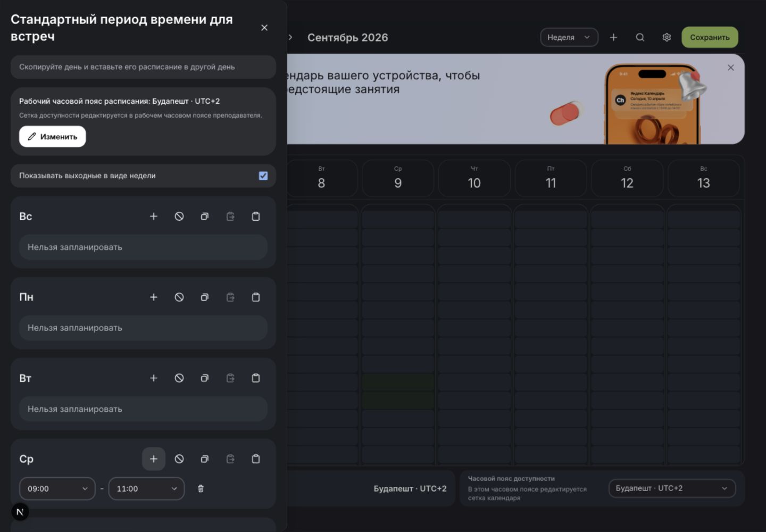Open the 09:00 start time dropdown

[57, 488]
